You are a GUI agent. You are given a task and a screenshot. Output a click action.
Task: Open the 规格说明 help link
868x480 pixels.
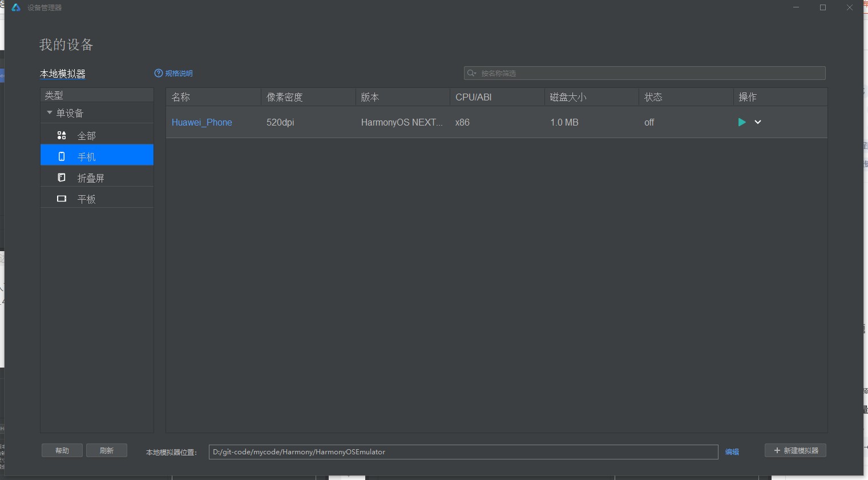(179, 74)
